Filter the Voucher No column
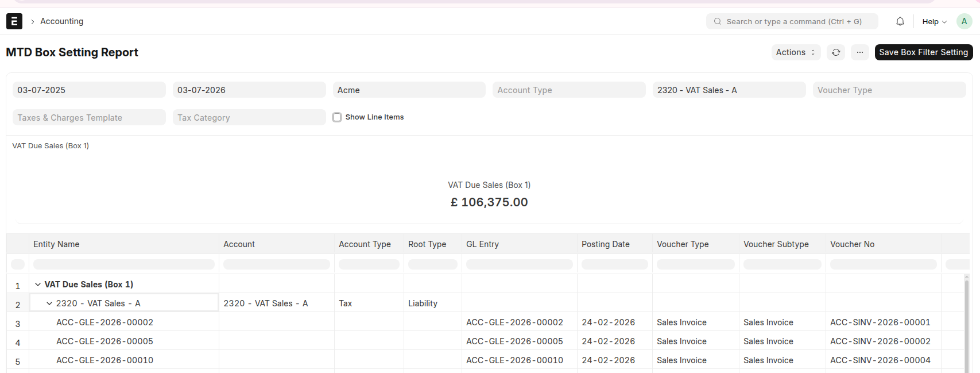The height and width of the screenshot is (373, 980). 884,264
